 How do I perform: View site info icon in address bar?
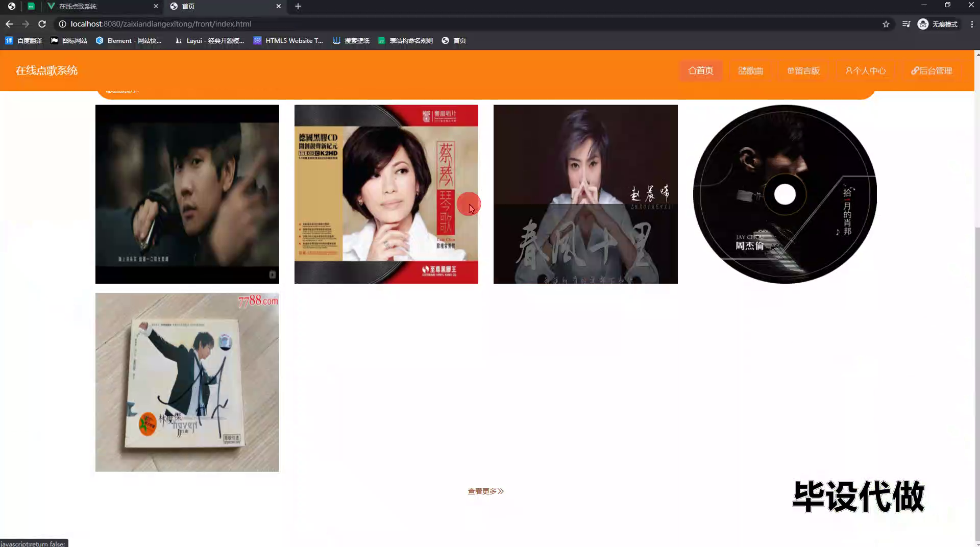point(62,24)
